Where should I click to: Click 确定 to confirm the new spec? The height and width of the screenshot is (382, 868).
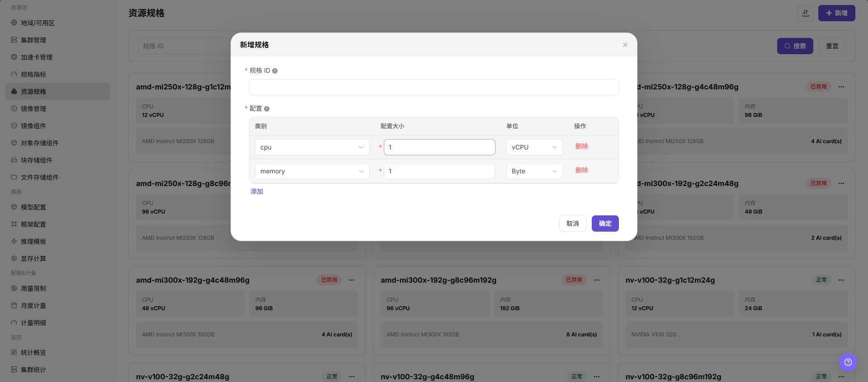605,224
